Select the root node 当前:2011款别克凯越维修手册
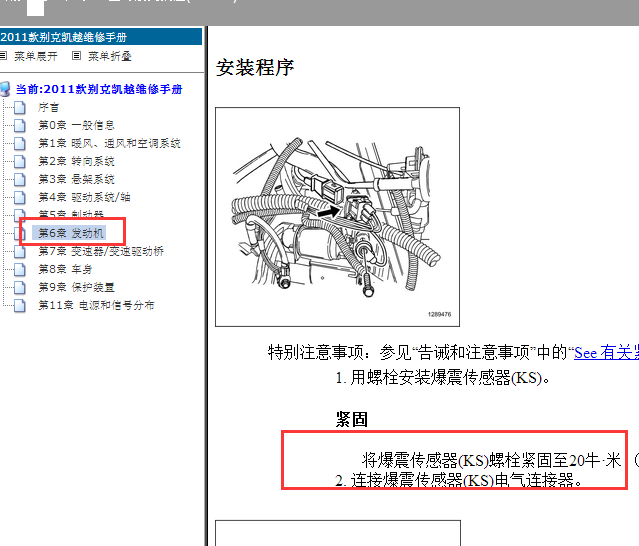The width and height of the screenshot is (639, 546). coord(99,89)
